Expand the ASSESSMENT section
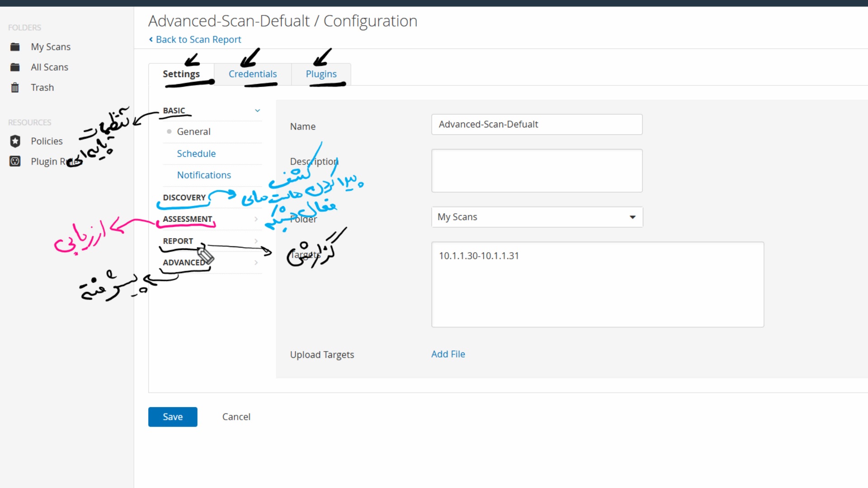This screenshot has height=488, width=868. (256, 219)
